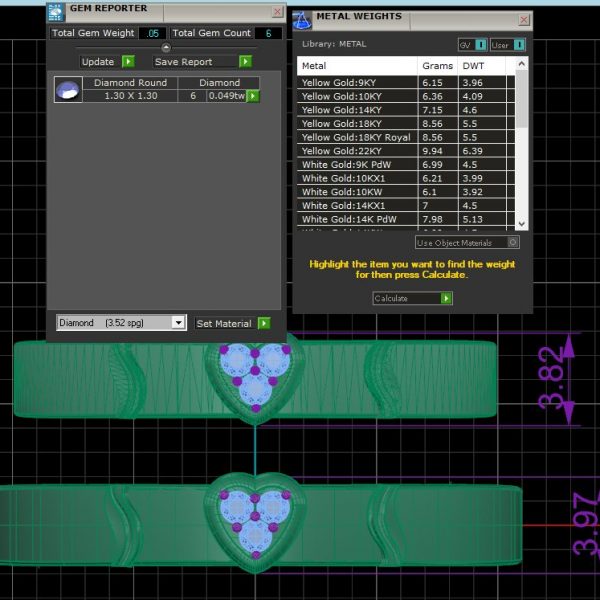Click the green arrow on Calculate button
The height and width of the screenshot is (600, 600).
446,298
